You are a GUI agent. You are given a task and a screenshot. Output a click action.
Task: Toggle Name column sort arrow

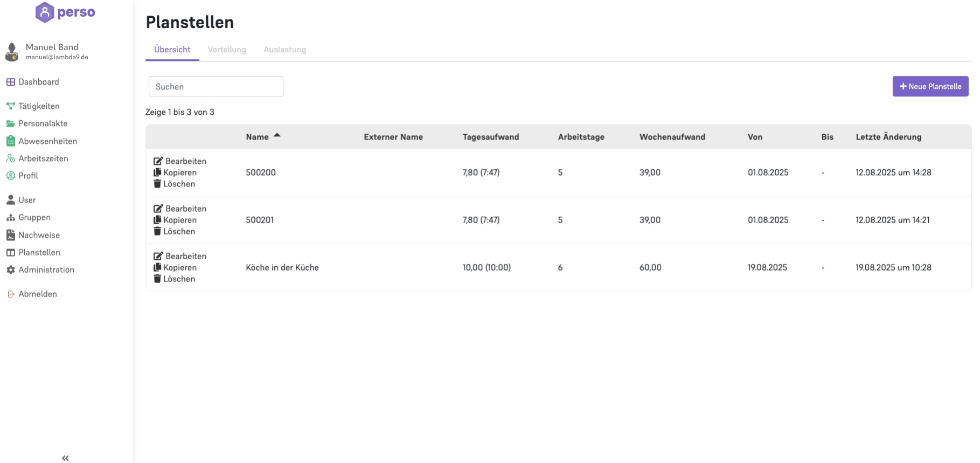pyautogui.click(x=277, y=135)
